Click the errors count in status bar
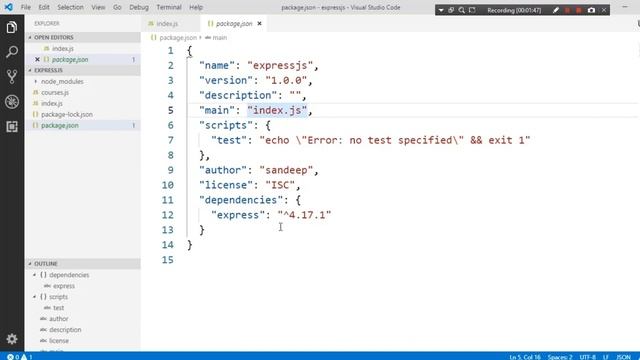 (13, 357)
